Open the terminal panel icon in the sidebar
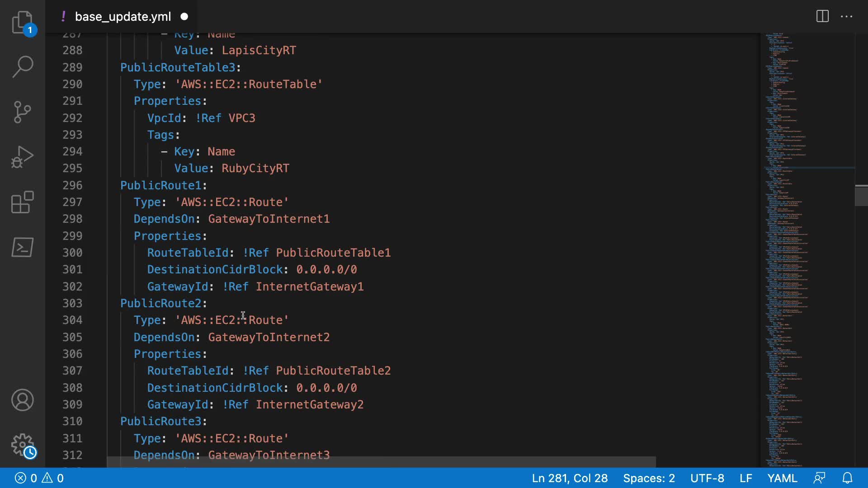The width and height of the screenshot is (868, 488). click(22, 247)
